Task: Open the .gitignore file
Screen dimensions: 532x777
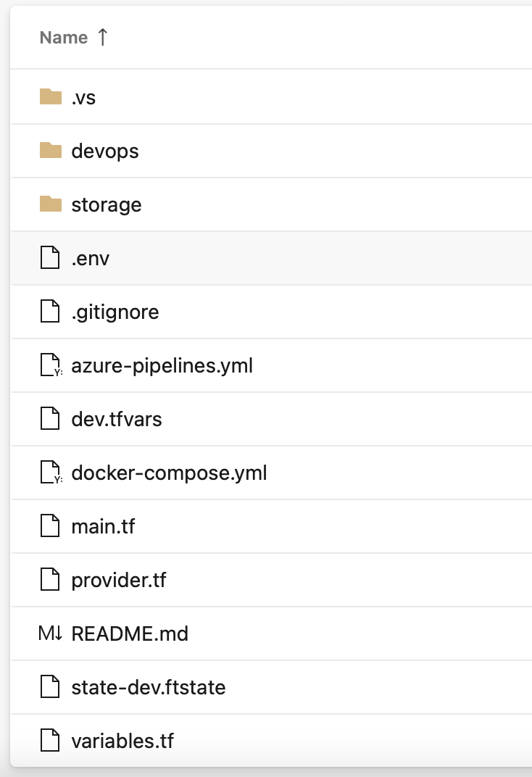Action: (x=115, y=312)
